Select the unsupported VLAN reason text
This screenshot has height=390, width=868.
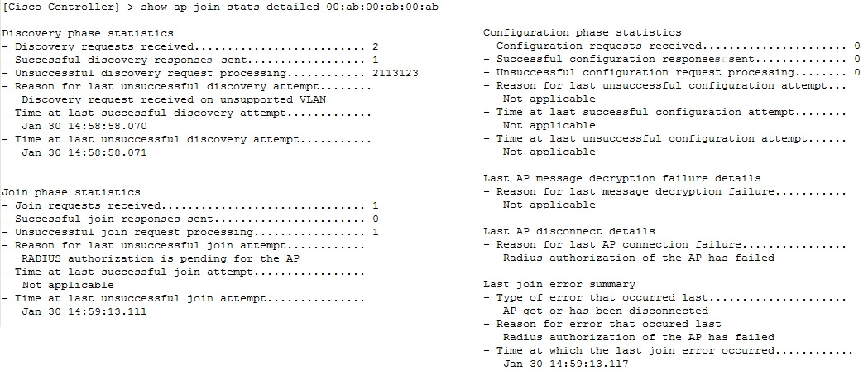[174, 99]
